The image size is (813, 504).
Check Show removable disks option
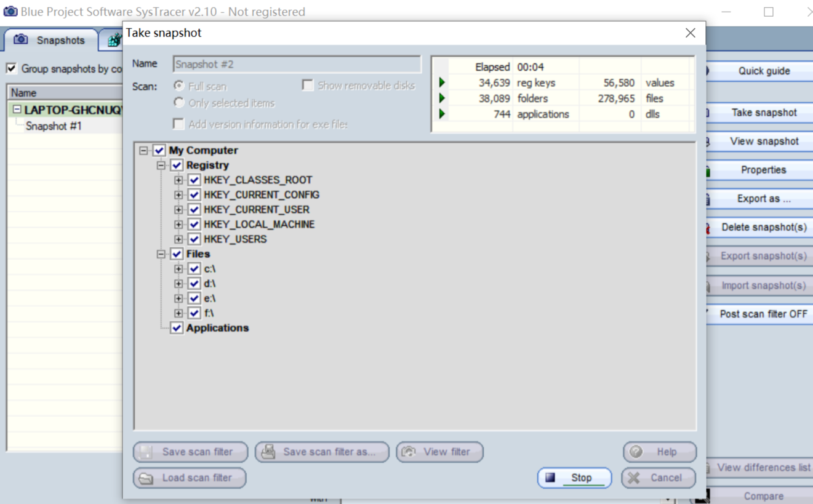pos(308,85)
